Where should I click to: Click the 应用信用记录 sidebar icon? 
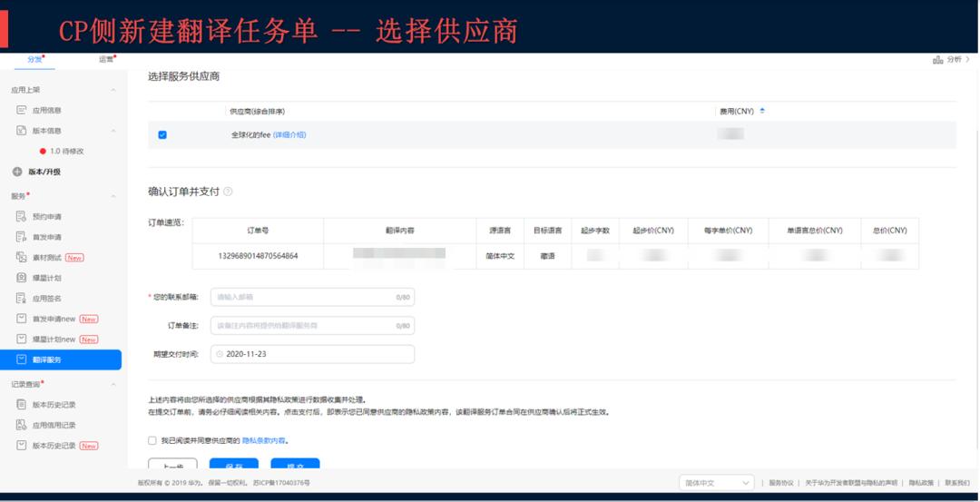tap(21, 425)
